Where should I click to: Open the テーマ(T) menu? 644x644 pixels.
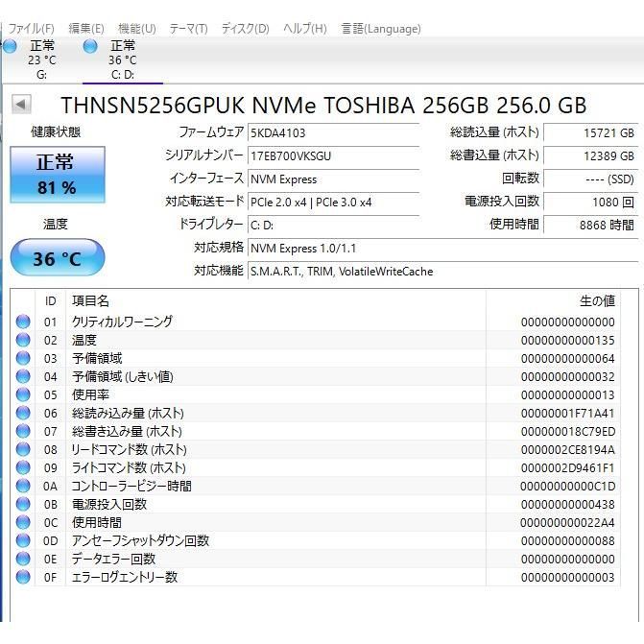[188, 29]
